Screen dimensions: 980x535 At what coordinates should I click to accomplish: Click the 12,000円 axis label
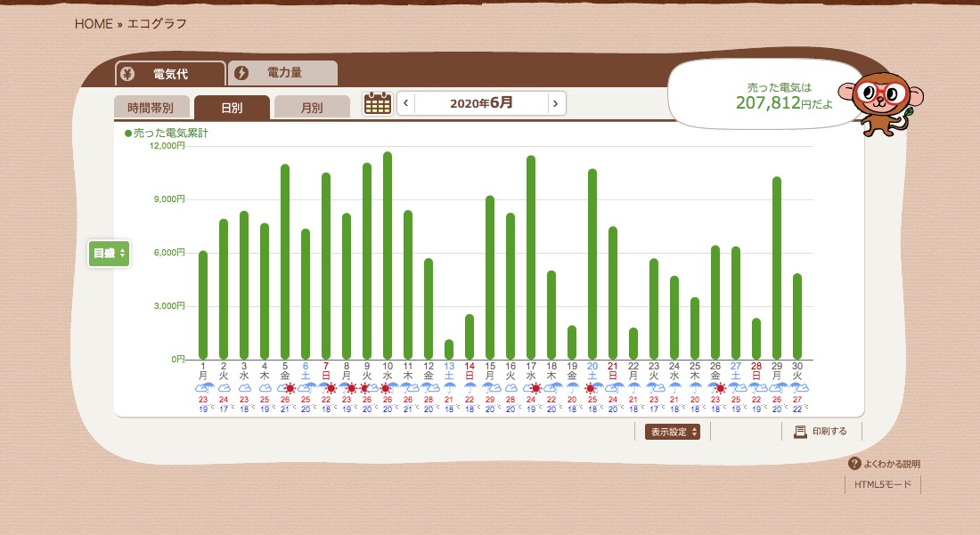click(x=167, y=145)
